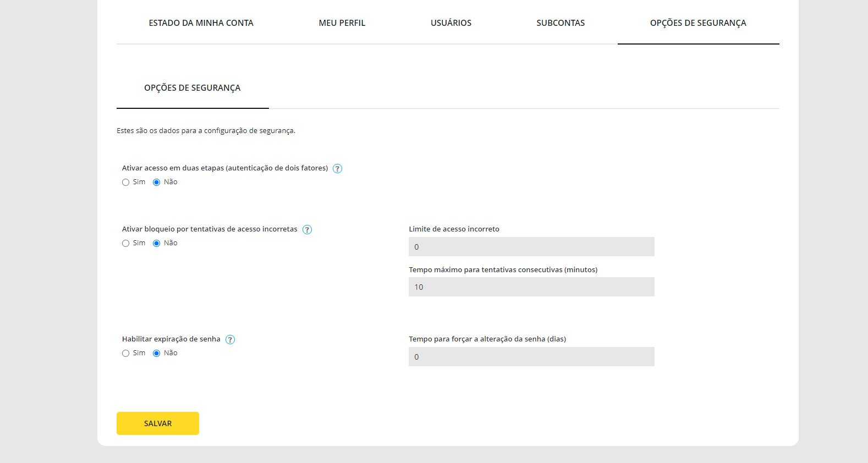Click help icon beside incorrect access blocking
The height and width of the screenshot is (463, 868).
click(307, 230)
